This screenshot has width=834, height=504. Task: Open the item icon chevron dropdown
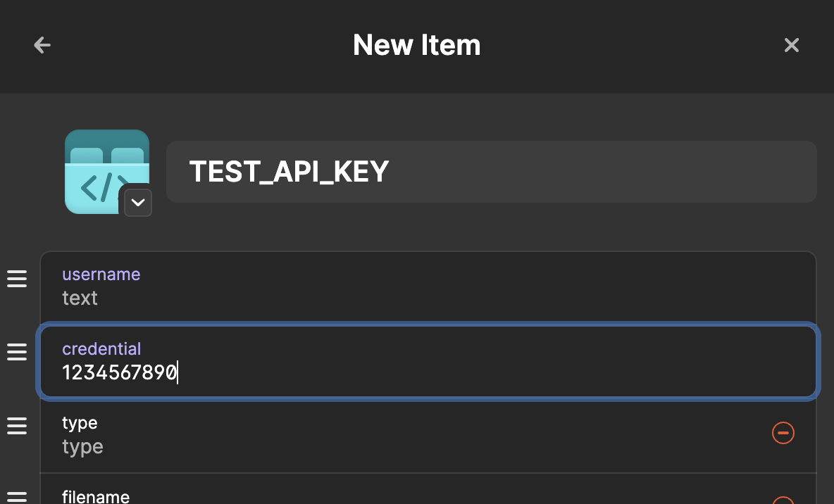coord(138,203)
